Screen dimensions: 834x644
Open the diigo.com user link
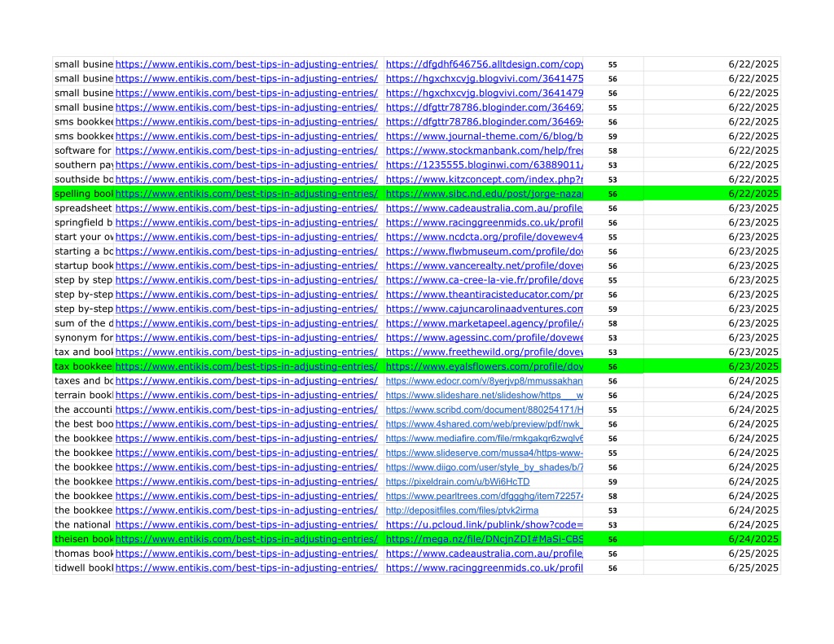click(484, 467)
